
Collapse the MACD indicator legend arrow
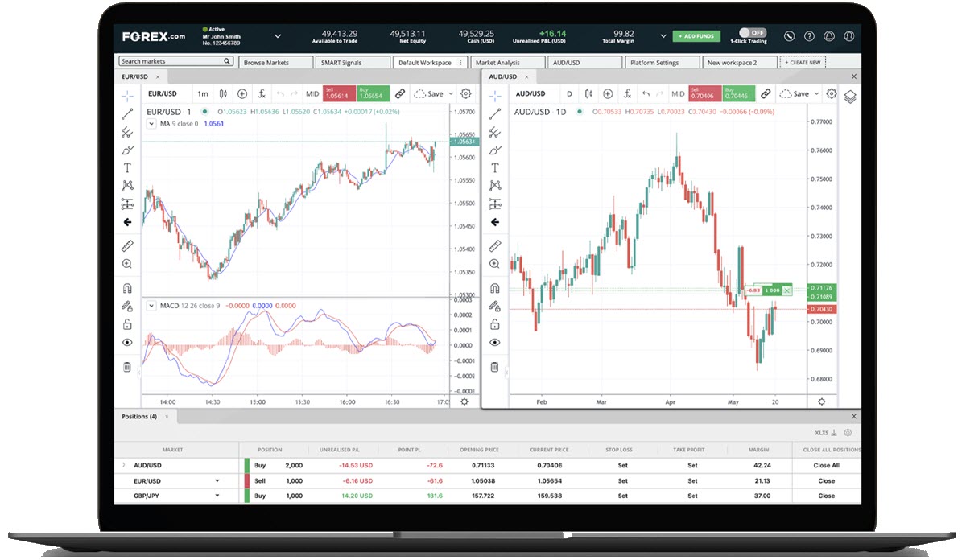pos(151,306)
